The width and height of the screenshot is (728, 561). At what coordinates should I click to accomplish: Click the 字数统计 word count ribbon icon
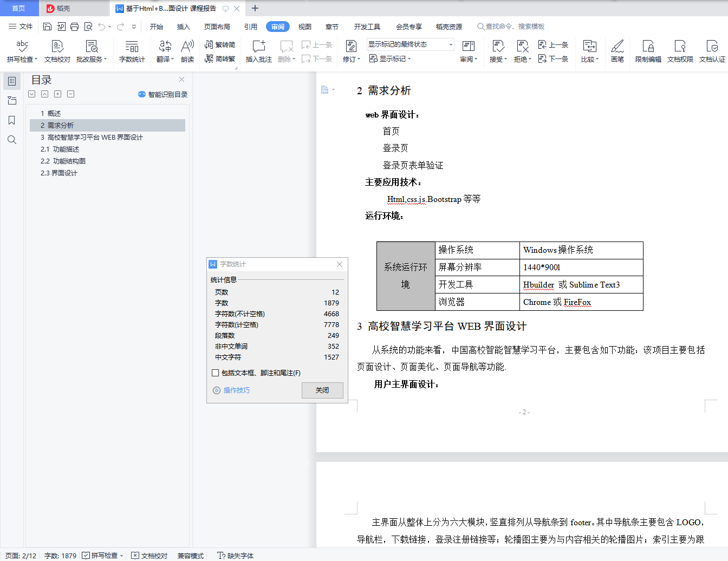[132, 51]
